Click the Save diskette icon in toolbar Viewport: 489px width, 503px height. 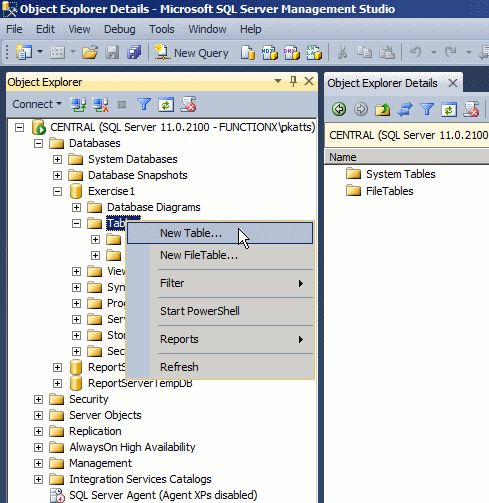tap(112, 52)
